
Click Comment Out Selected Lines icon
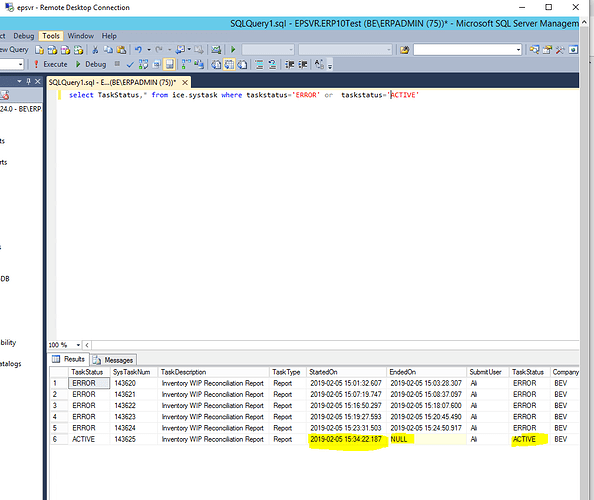259,64
